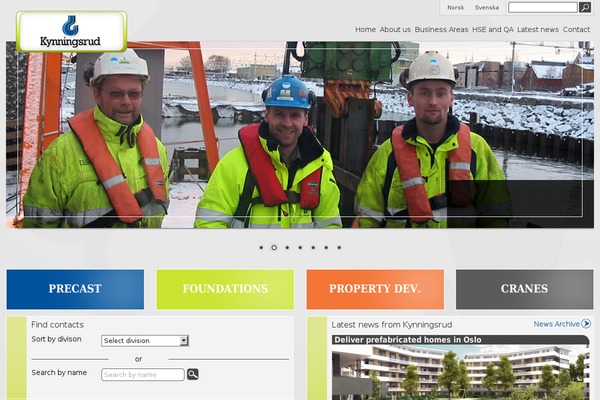The height and width of the screenshot is (400, 600).
Task: Select the sixth slideshow dot
Action: click(326, 248)
